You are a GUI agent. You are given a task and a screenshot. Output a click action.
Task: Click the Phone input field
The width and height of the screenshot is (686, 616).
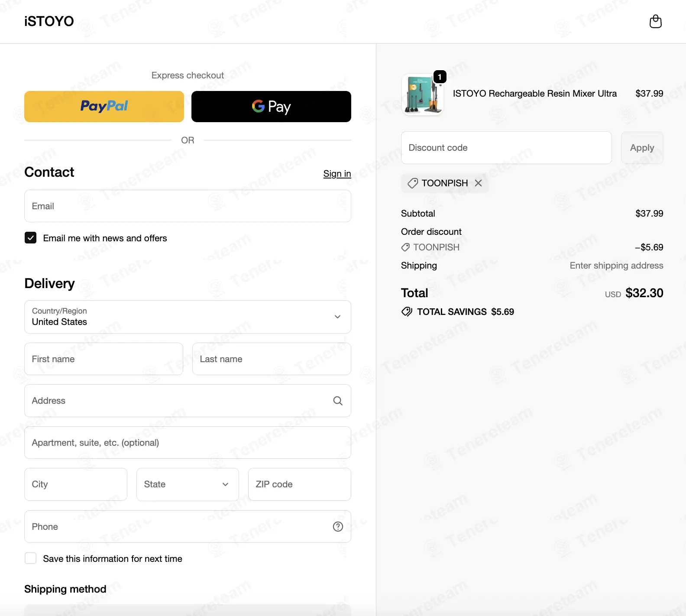pos(188,527)
